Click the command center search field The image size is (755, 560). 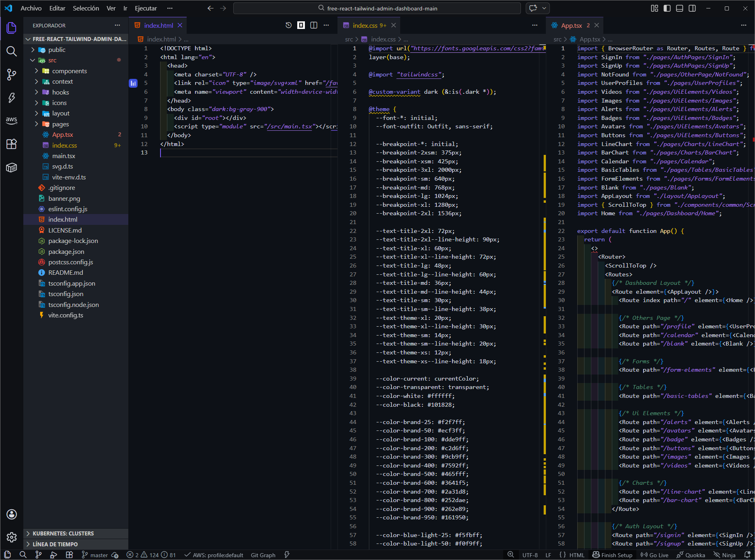[x=377, y=8]
